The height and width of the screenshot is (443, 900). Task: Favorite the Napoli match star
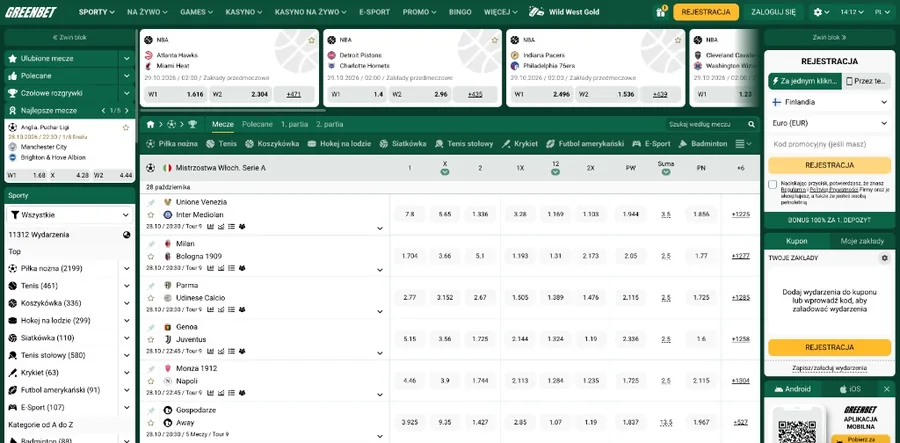click(151, 381)
